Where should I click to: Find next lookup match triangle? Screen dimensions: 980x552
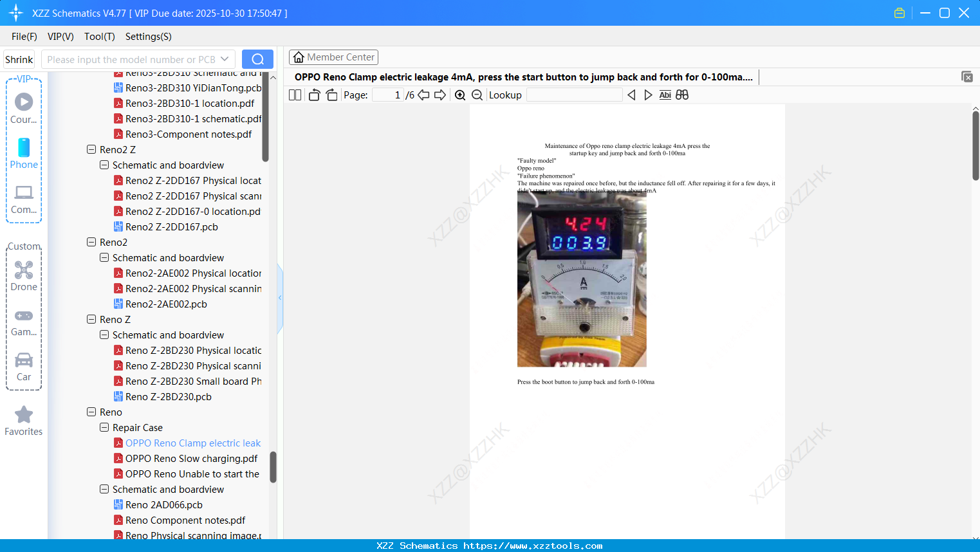coord(648,95)
